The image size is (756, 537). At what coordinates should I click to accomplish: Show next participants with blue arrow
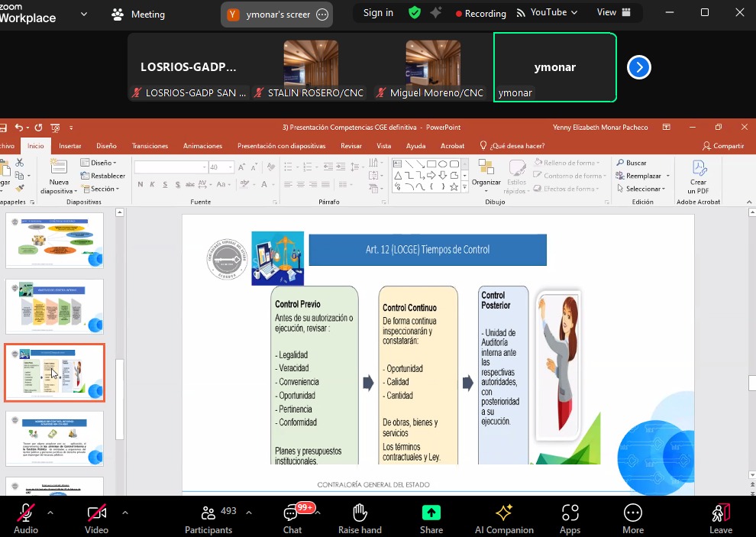pos(638,68)
